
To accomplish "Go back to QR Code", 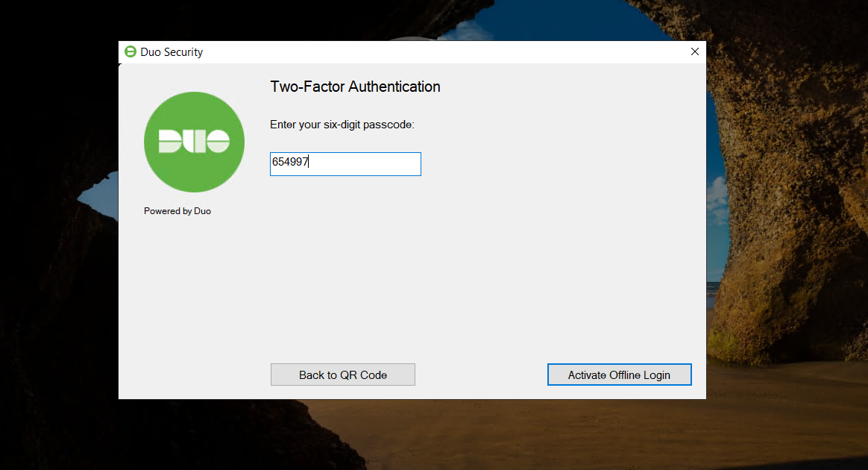I will click(x=343, y=375).
